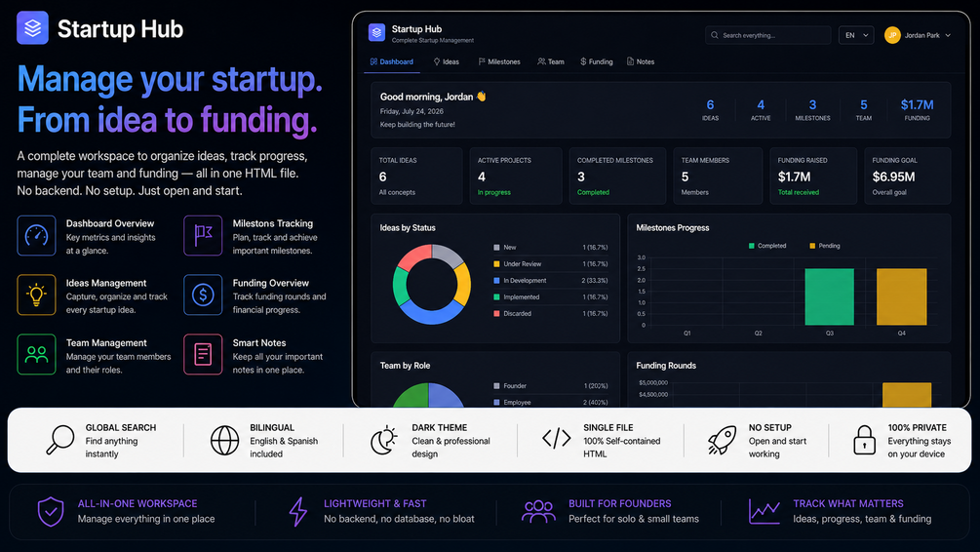Click the Smart Notes document icon
The width and height of the screenshot is (980, 552).
pos(203,354)
